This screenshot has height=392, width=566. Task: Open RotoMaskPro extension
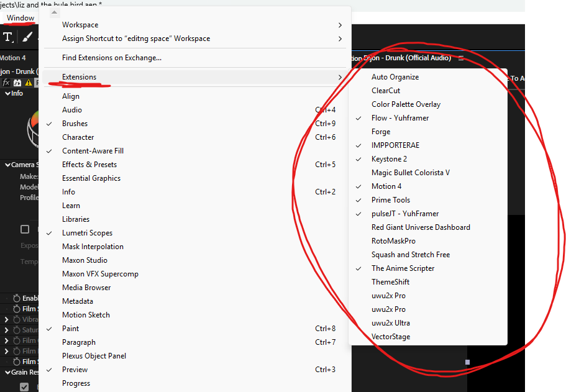pyautogui.click(x=427, y=241)
